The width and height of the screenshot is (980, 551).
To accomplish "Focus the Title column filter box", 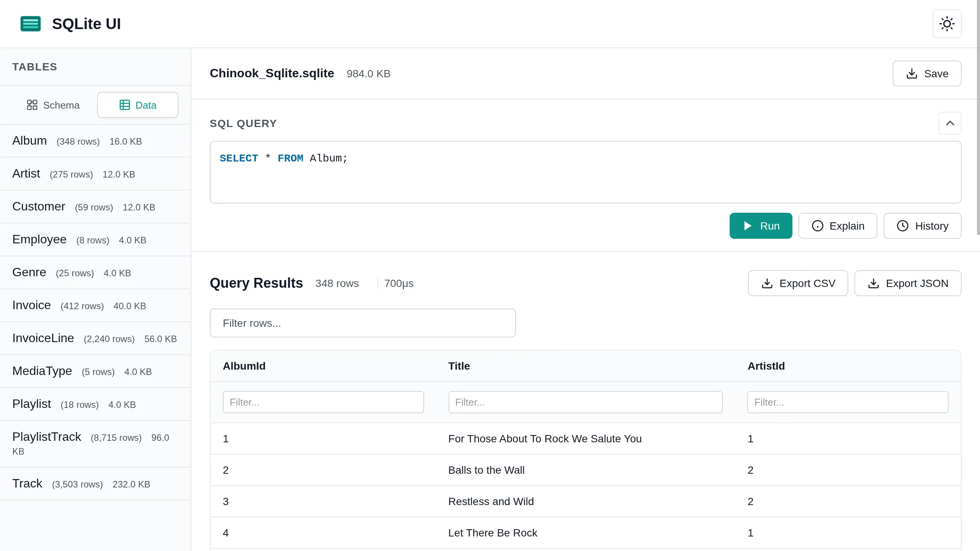I will click(x=585, y=402).
